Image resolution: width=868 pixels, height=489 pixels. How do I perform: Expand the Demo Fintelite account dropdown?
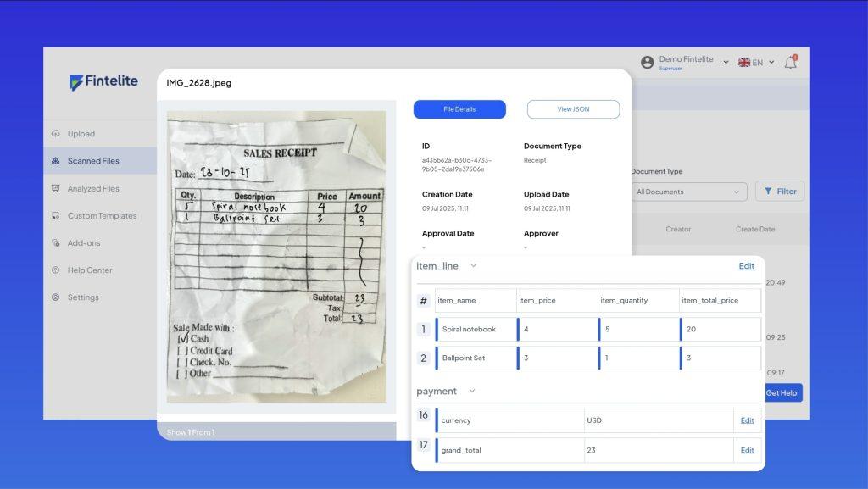[726, 63]
